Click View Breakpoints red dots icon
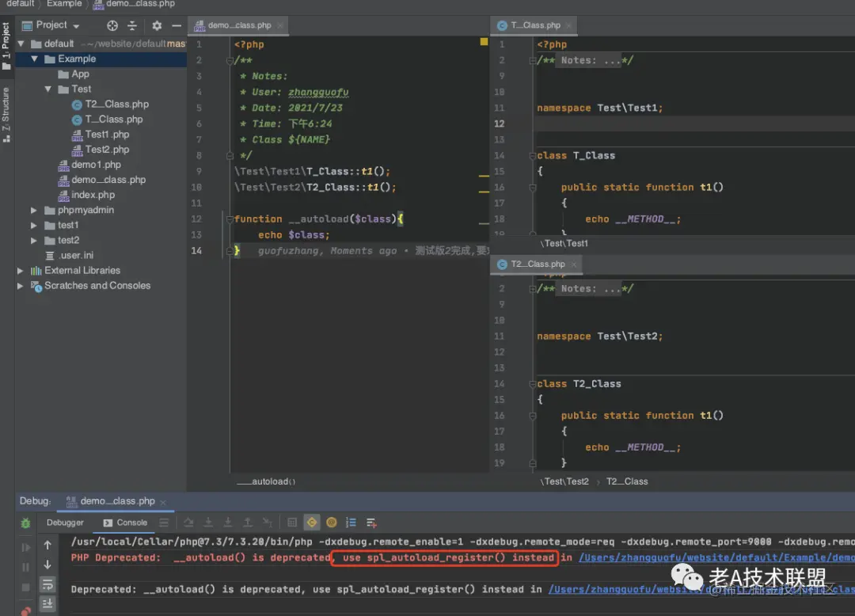This screenshot has width=855, height=616. tap(25, 610)
